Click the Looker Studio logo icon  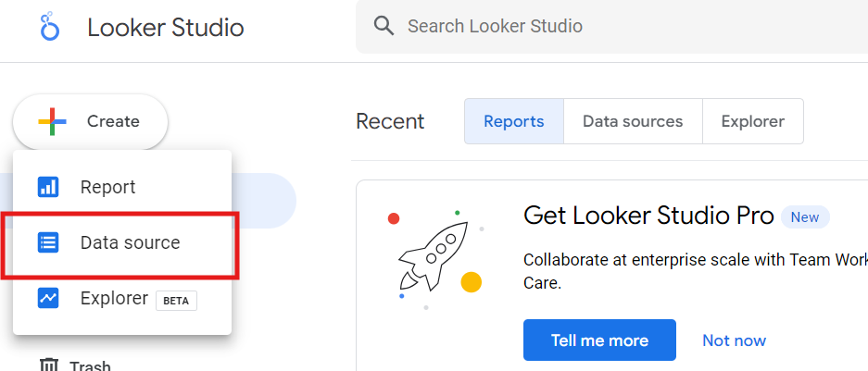[50, 26]
